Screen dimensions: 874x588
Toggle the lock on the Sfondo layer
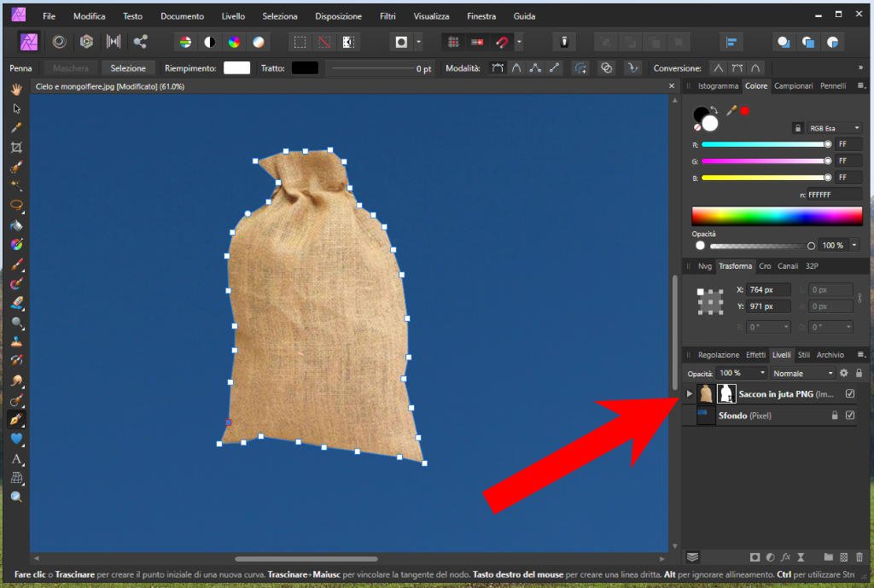(835, 416)
